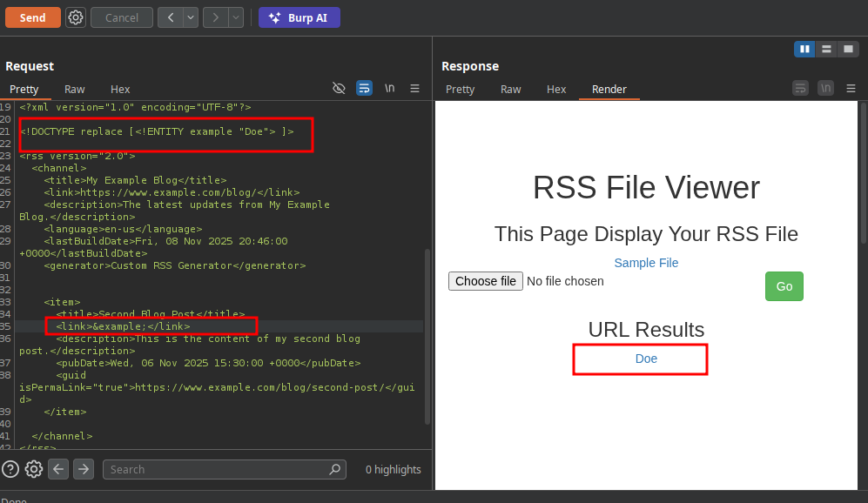The image size is (868, 503).
Task: Toggle hidden characters eye icon in Request
Action: (340, 88)
